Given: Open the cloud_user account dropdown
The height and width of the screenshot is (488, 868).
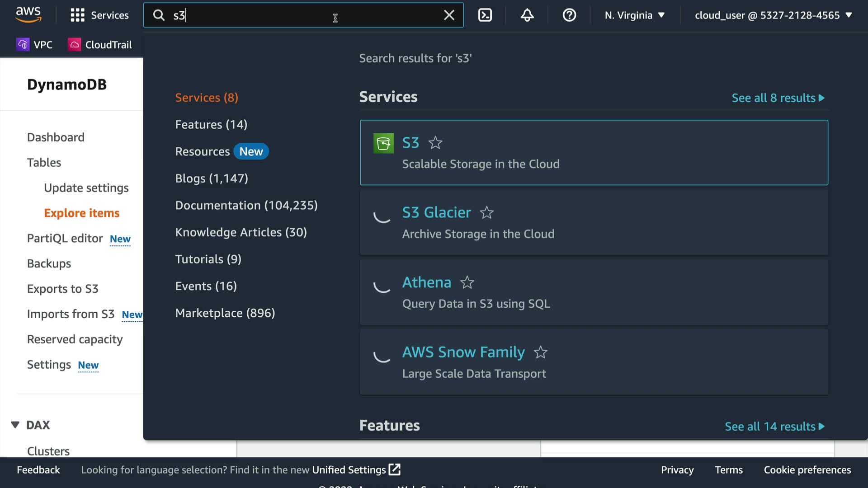Looking at the screenshot, I should tap(773, 15).
